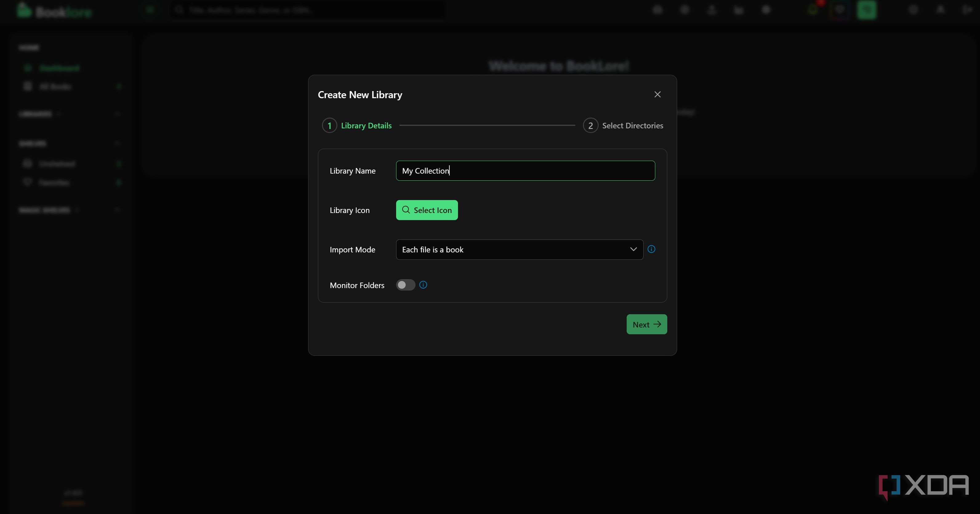Click green add button in top bar
The height and width of the screenshot is (514, 980).
tap(867, 10)
